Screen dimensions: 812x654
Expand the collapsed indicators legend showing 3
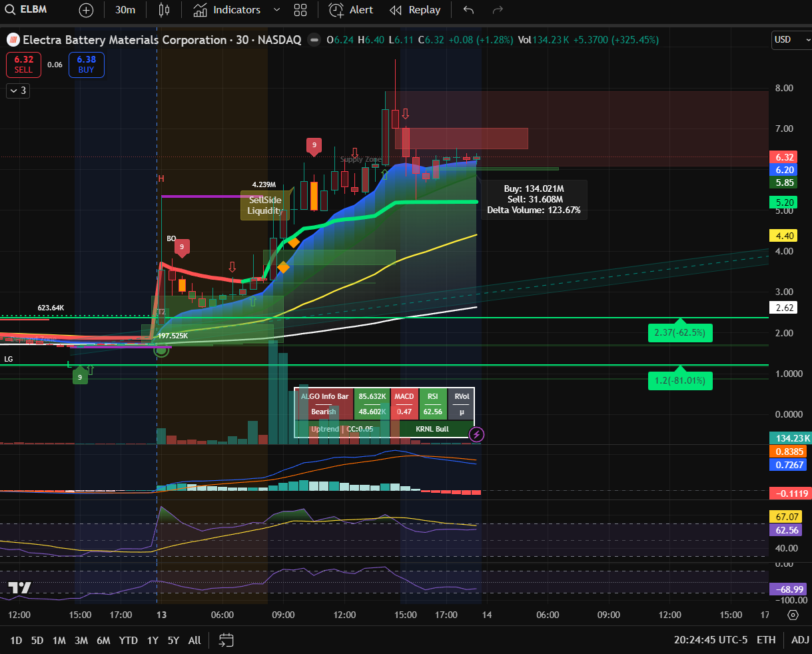click(18, 91)
